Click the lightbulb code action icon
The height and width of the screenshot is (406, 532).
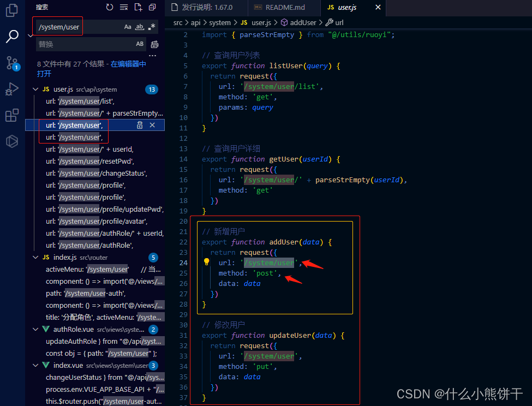click(206, 261)
